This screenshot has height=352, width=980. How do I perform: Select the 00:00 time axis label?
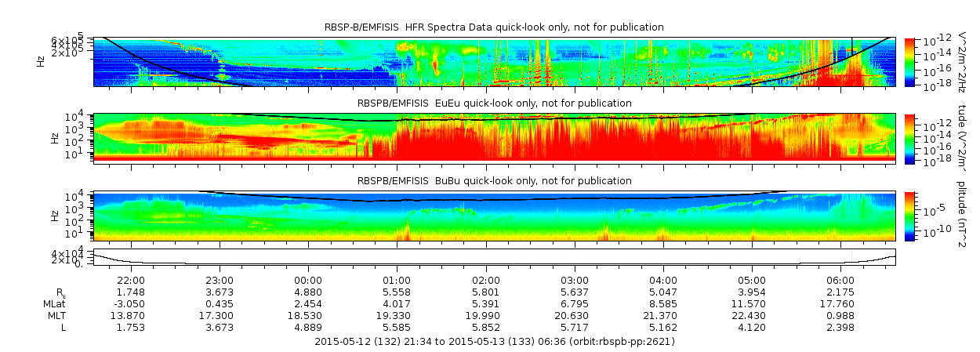308,280
